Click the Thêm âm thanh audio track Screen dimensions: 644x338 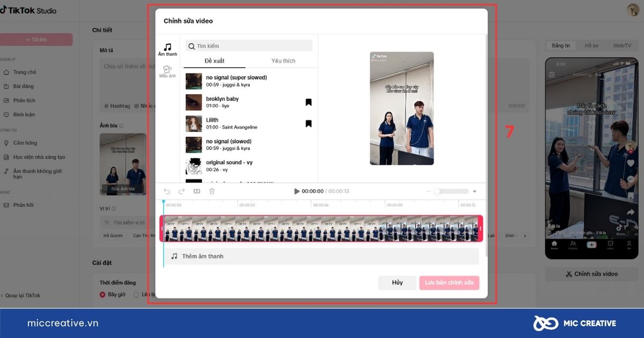pos(322,256)
